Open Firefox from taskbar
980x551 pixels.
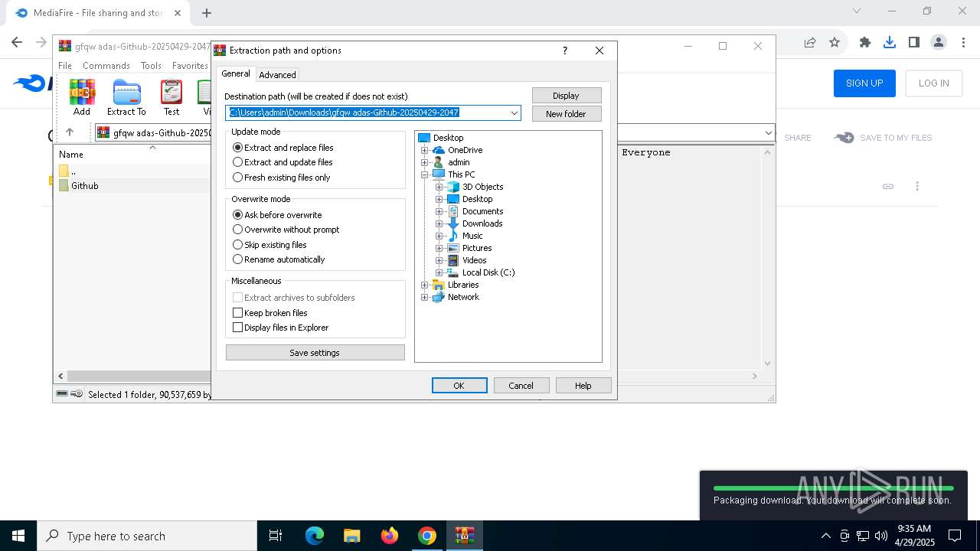(x=390, y=536)
